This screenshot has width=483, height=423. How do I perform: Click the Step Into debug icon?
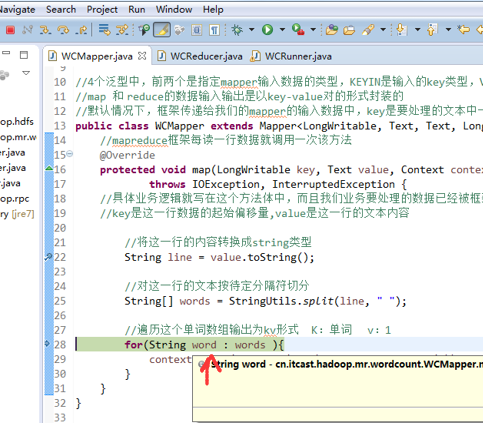45,30
